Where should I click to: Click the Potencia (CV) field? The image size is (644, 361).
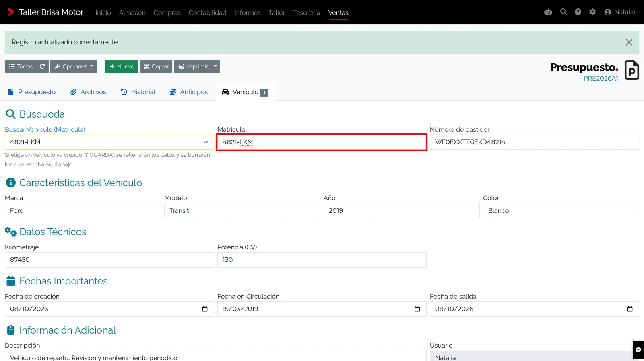click(x=322, y=260)
